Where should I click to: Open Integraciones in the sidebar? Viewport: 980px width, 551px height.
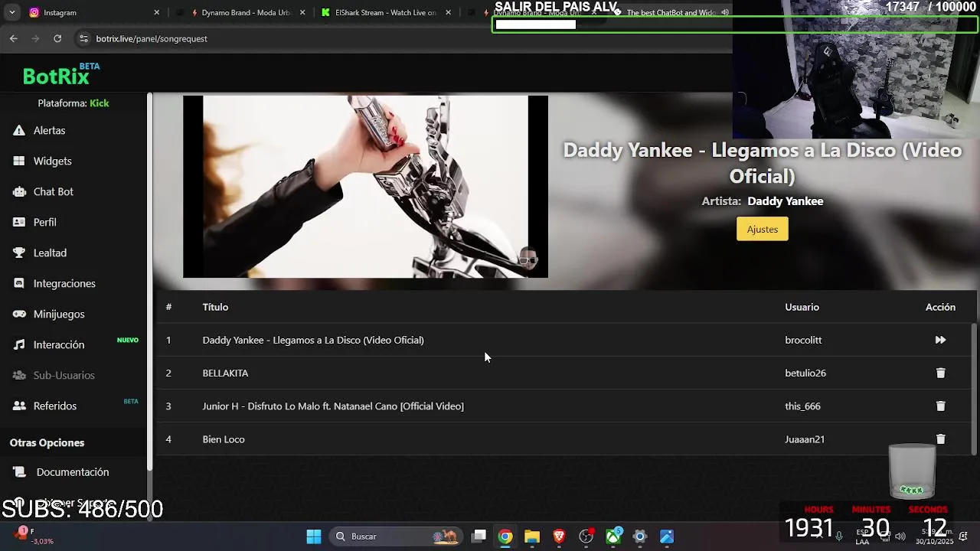(64, 284)
